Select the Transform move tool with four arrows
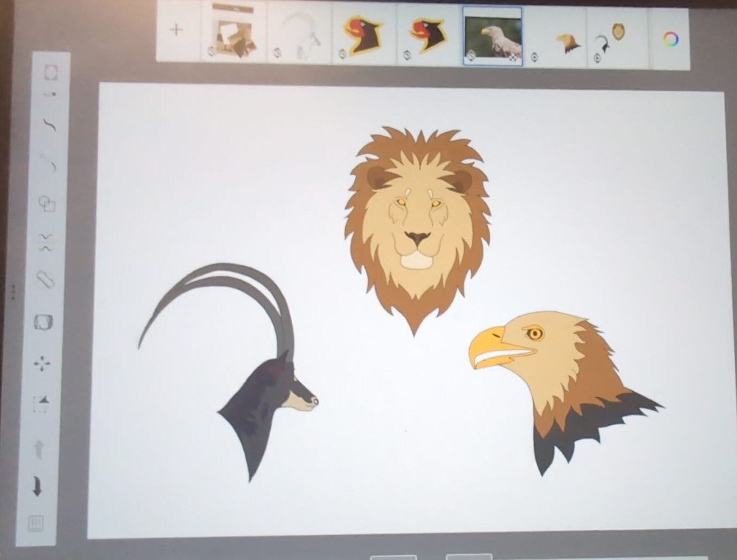 42,363
